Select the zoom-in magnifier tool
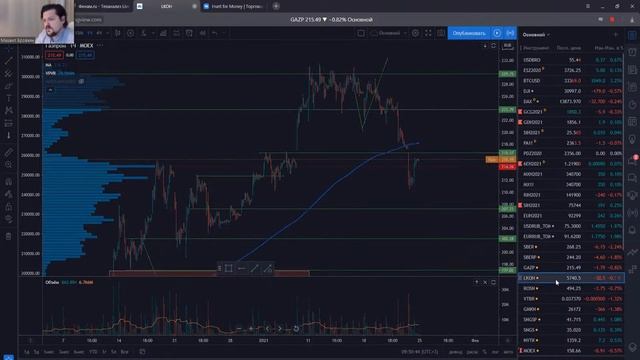The image size is (640, 360). [x=9, y=164]
